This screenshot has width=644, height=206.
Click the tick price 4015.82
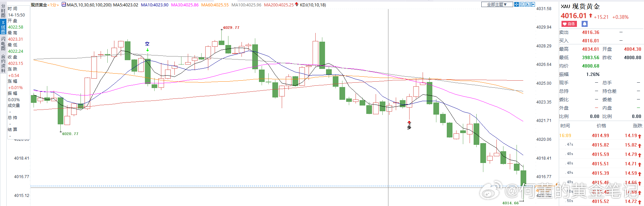point(600,145)
